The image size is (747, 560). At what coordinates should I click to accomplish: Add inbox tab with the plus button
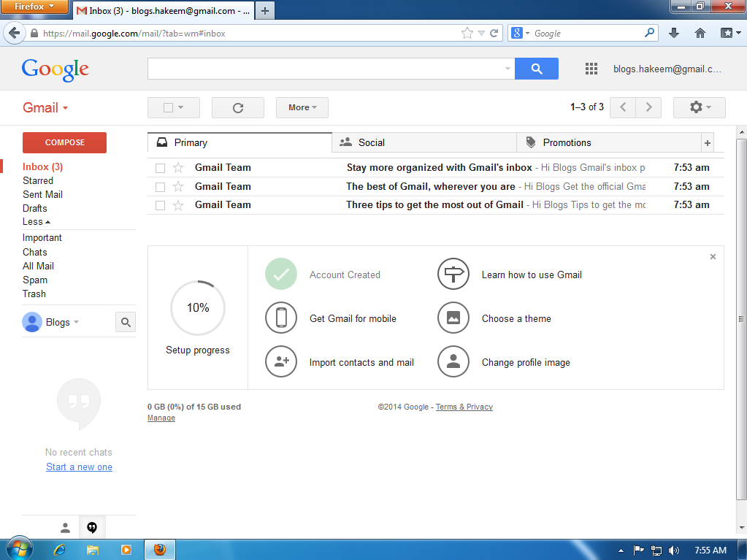[708, 143]
